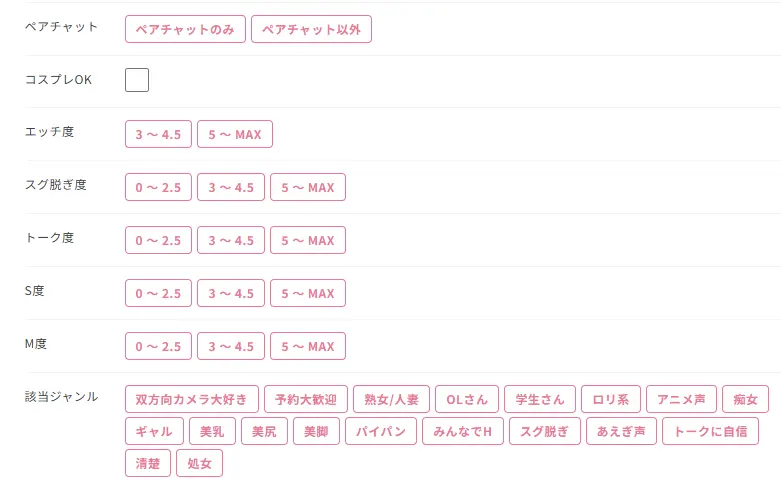Select the ギャル genre tag

click(x=154, y=431)
